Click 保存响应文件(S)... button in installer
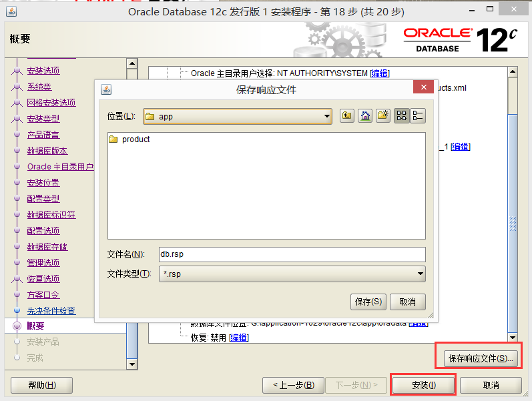Viewport: 532px width, 401px height. click(x=481, y=358)
